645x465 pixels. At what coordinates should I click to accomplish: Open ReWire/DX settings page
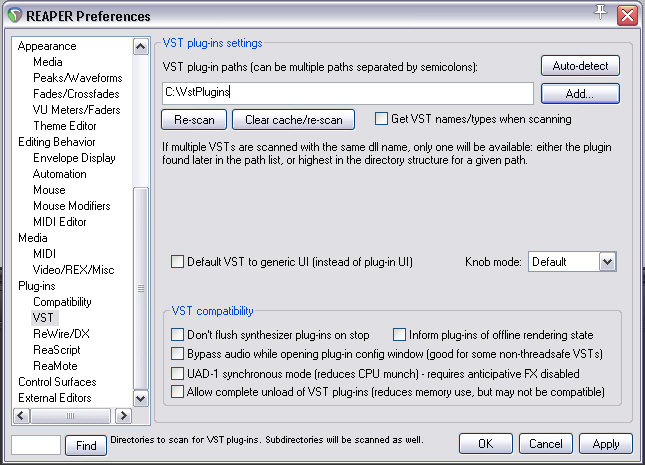pyautogui.click(x=61, y=334)
